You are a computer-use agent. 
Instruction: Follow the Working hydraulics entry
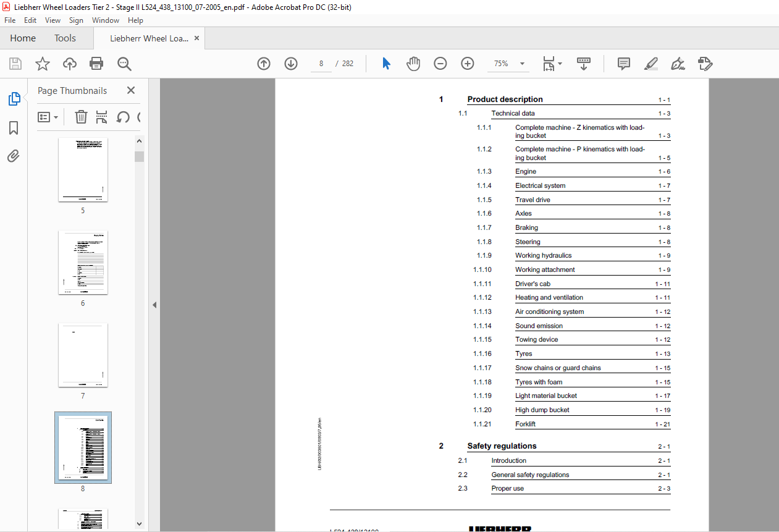click(x=544, y=256)
